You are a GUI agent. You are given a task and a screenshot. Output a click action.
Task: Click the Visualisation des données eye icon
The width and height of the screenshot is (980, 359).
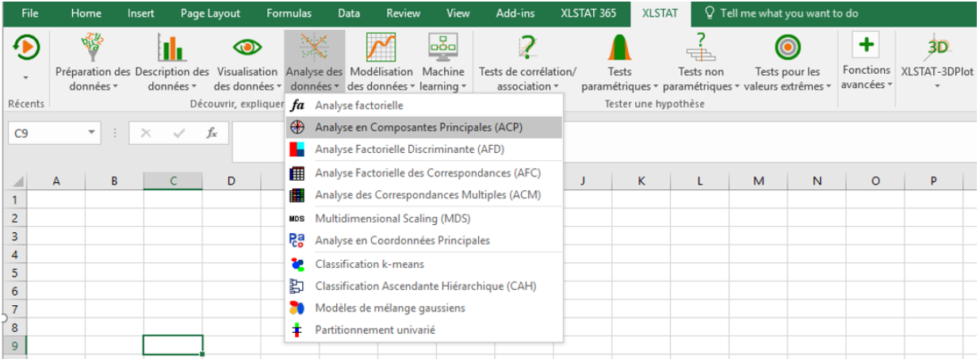[247, 48]
